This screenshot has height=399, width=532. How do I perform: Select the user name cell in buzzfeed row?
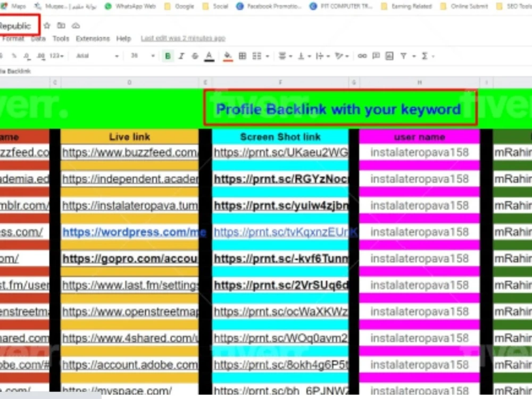419,152
